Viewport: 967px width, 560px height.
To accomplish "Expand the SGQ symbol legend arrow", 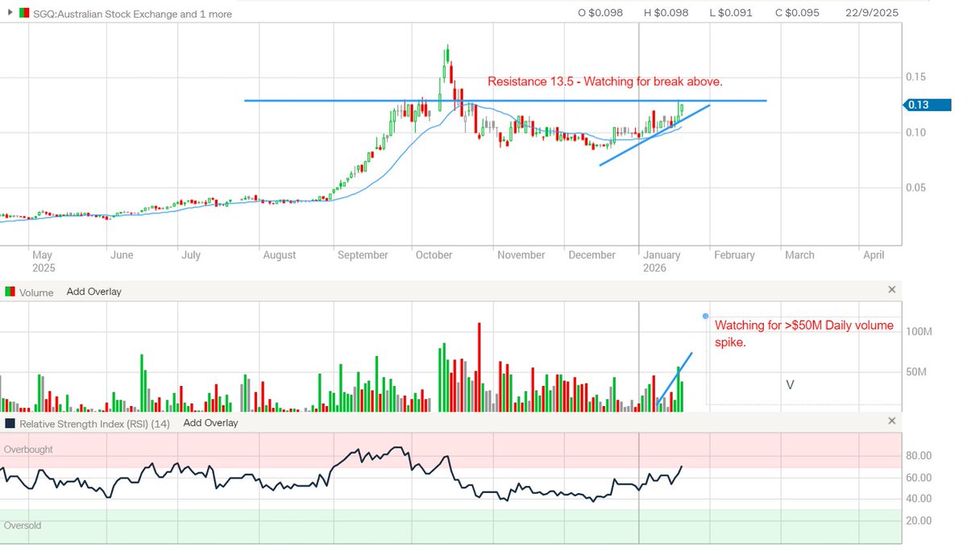I will (x=10, y=13).
